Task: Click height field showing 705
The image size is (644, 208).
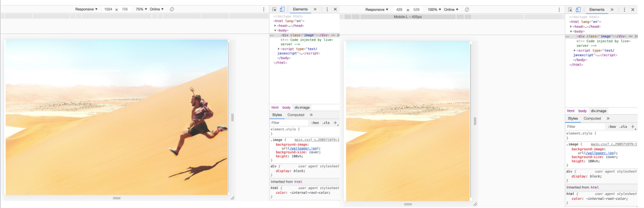Action: [125, 9]
